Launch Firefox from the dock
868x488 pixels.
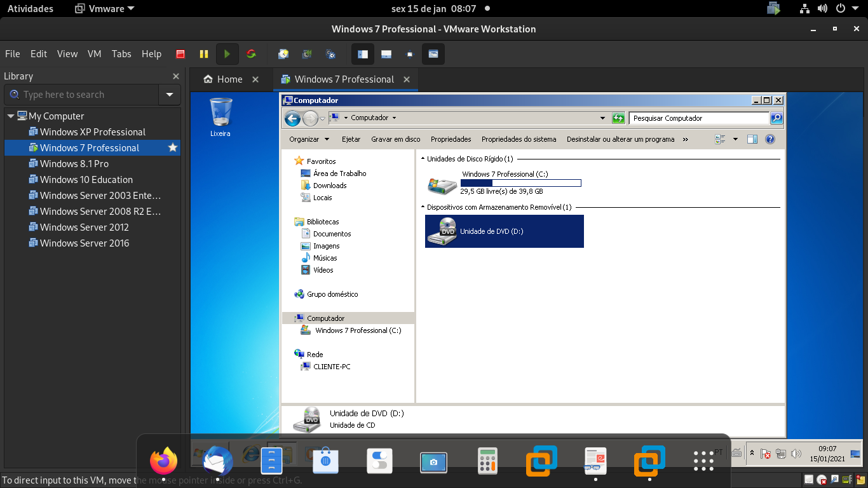coord(164,461)
